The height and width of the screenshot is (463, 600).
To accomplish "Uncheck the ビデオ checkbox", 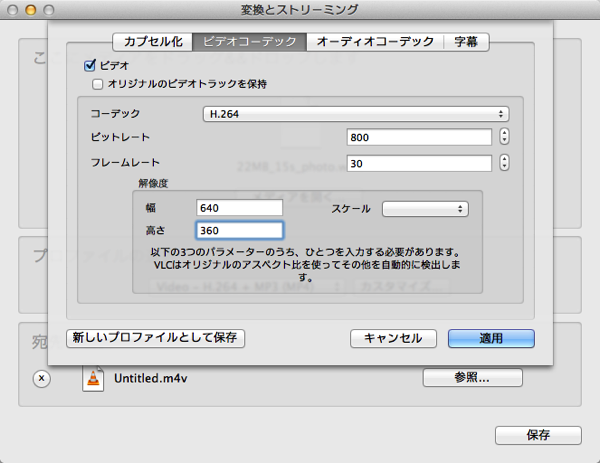I will pyautogui.click(x=90, y=64).
